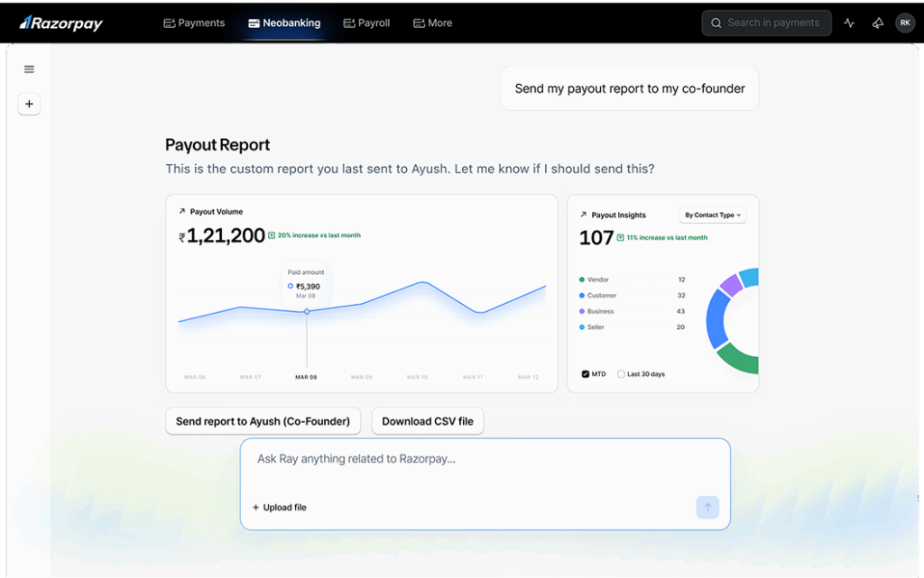924x578 pixels.
Task: Open the More menu
Action: click(x=432, y=23)
